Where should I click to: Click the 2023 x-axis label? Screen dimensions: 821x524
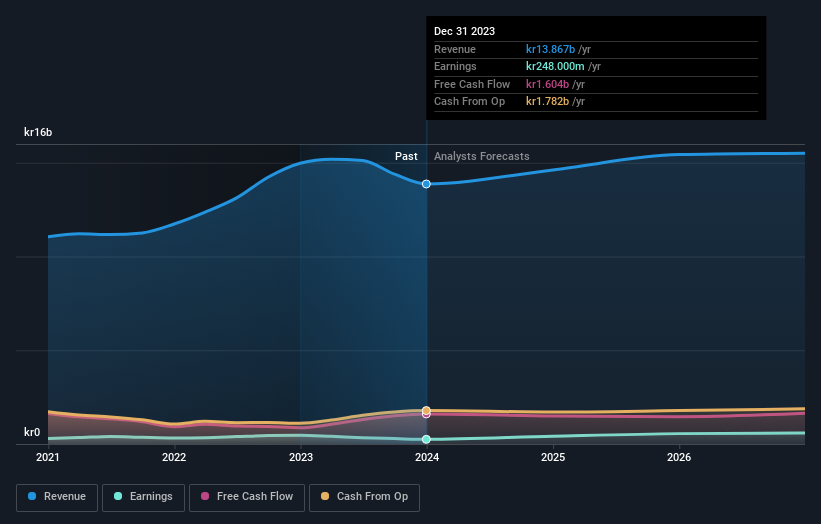click(301, 457)
